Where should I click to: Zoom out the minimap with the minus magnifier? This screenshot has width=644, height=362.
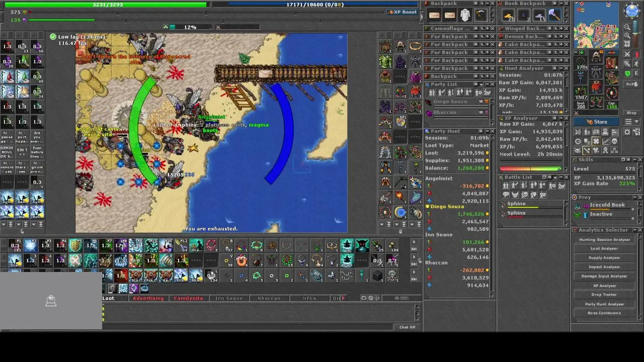(627, 27)
